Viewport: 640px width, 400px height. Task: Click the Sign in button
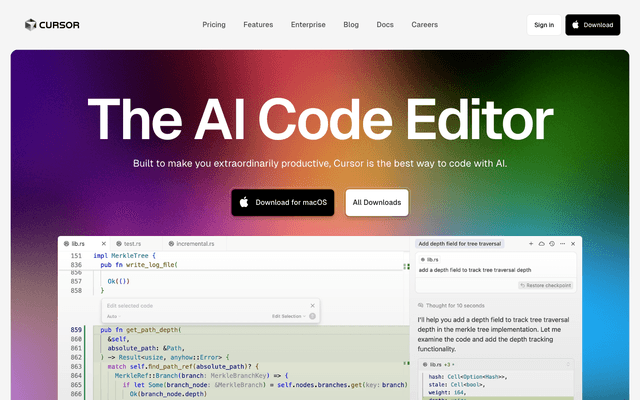pos(543,25)
